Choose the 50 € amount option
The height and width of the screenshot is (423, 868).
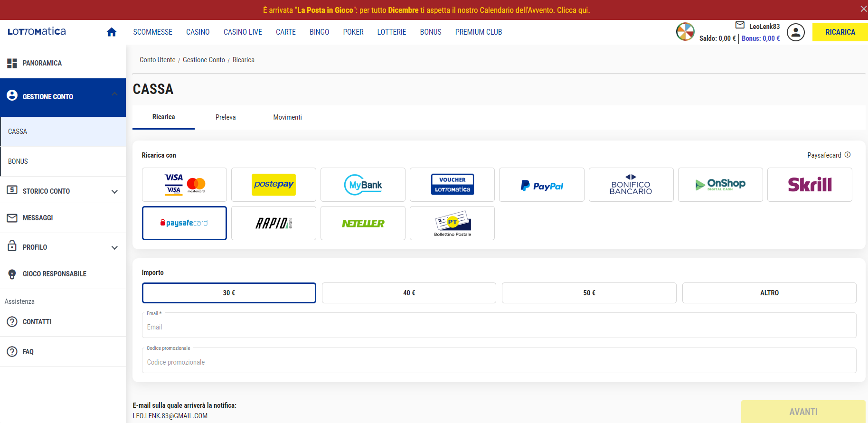[589, 293]
